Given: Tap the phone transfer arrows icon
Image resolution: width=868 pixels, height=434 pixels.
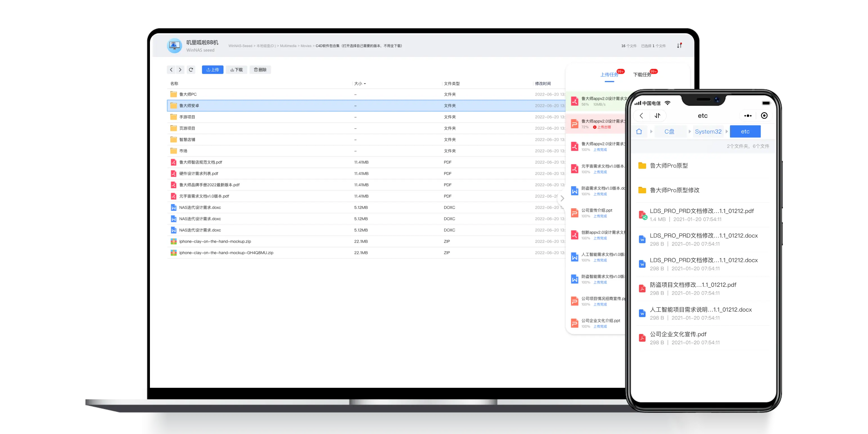Looking at the screenshot, I should [x=657, y=116].
